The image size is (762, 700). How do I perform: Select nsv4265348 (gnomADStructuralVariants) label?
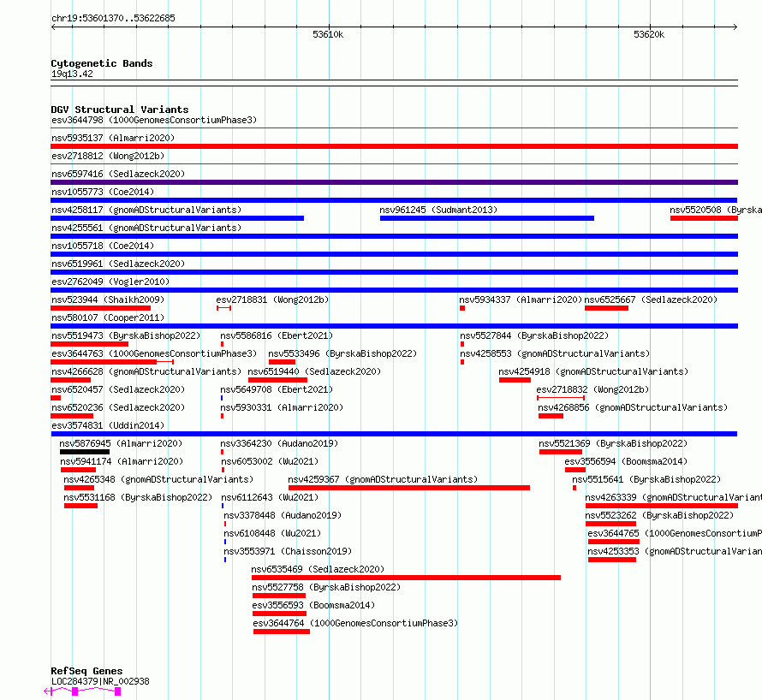coord(158,479)
